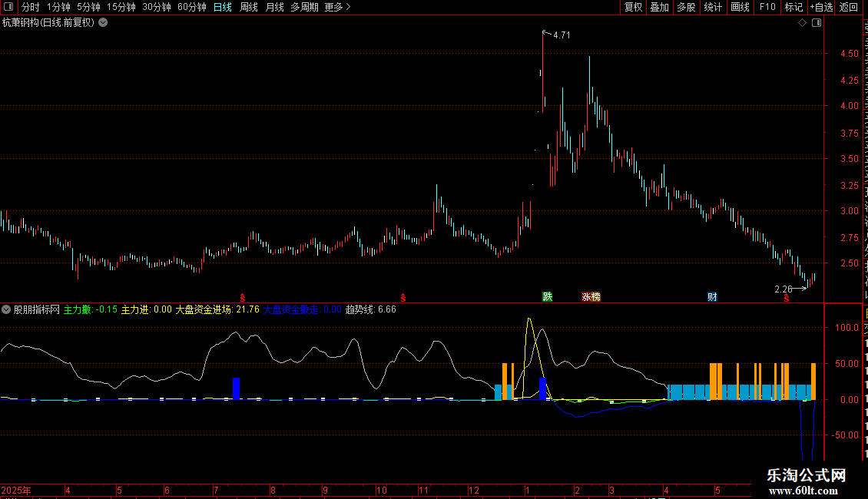
Task: Click the 杭萧钢构(日线.前复权) chart title
Action: coord(48,23)
